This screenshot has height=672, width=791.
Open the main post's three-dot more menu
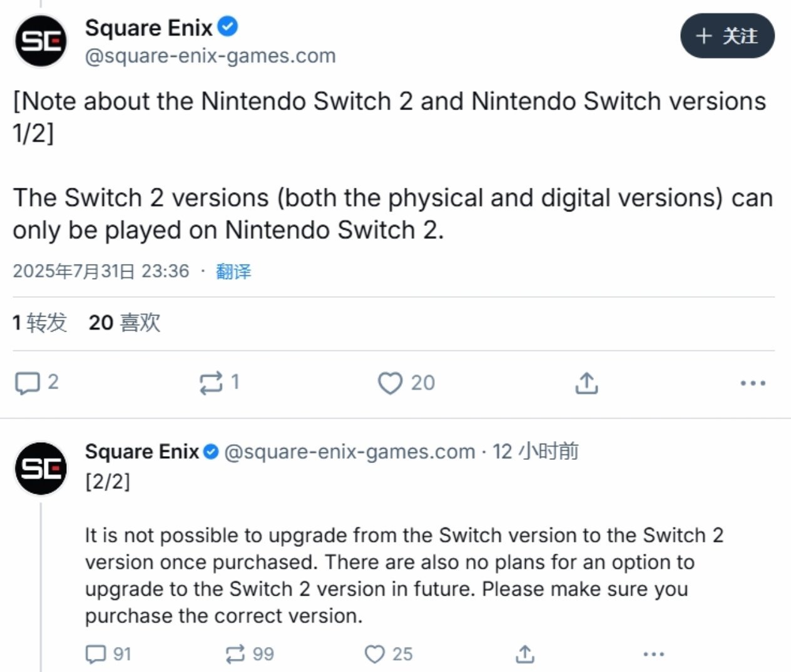pos(753,383)
